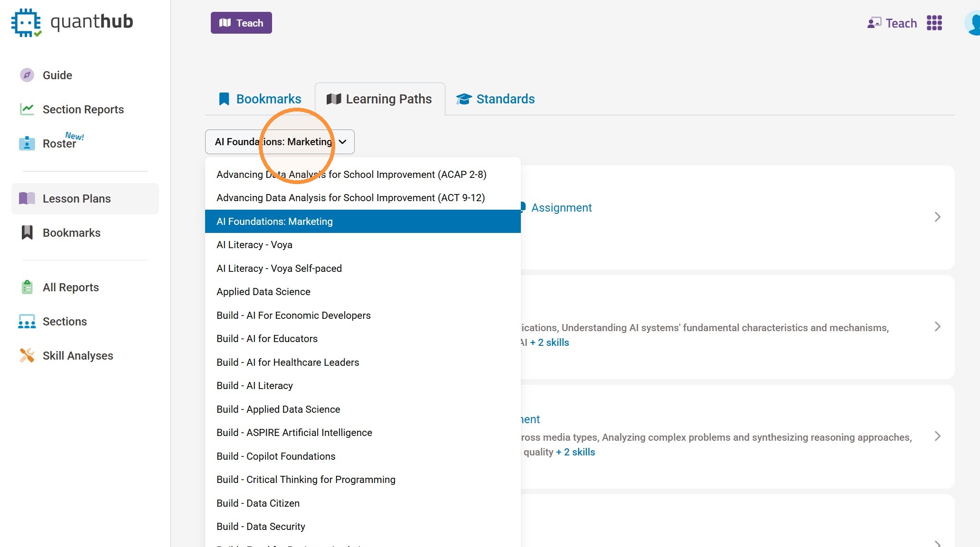Click the Skill Analyses tools icon
The height and width of the screenshot is (547, 980).
tap(27, 355)
